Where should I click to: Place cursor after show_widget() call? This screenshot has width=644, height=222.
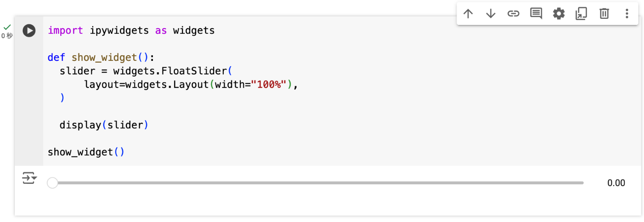(x=125, y=152)
